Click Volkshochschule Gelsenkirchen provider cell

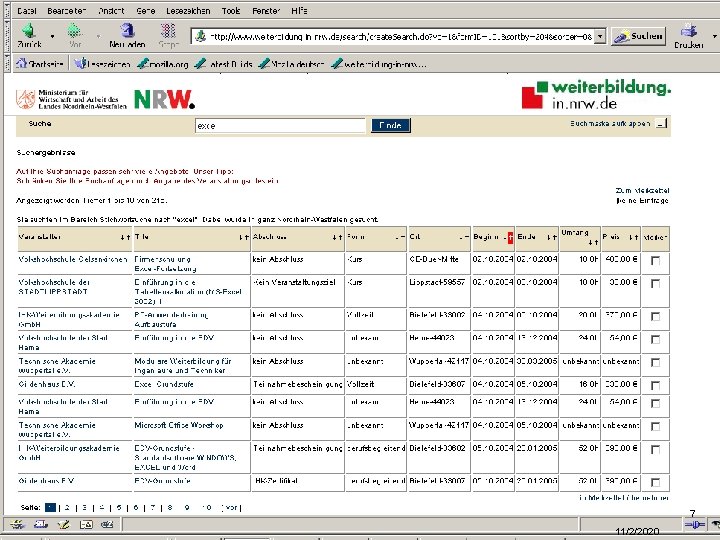[x=73, y=259]
